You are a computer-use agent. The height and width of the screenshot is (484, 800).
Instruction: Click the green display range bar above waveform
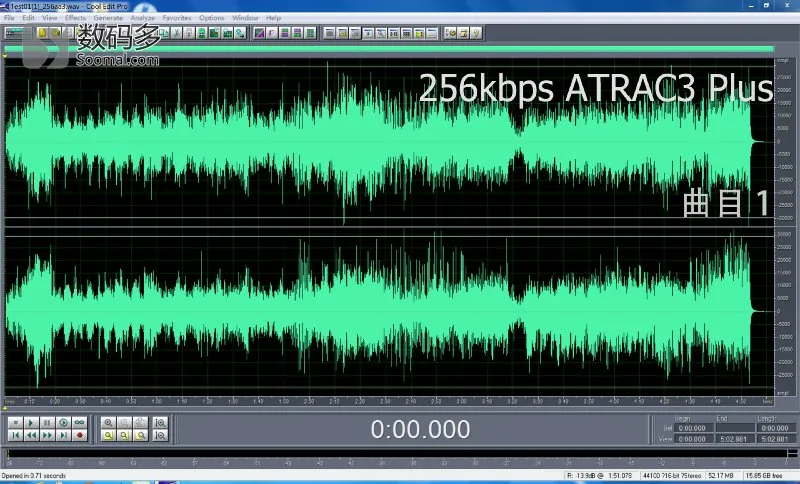[x=389, y=49]
